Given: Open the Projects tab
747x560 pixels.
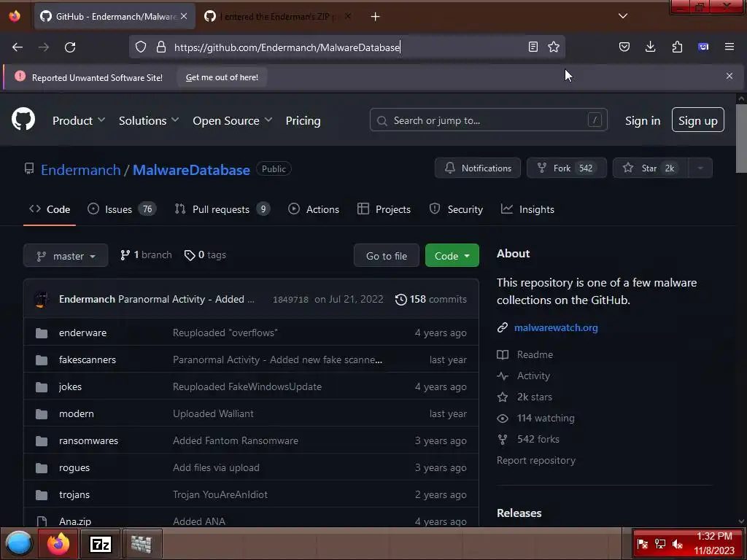Looking at the screenshot, I should click(384, 209).
